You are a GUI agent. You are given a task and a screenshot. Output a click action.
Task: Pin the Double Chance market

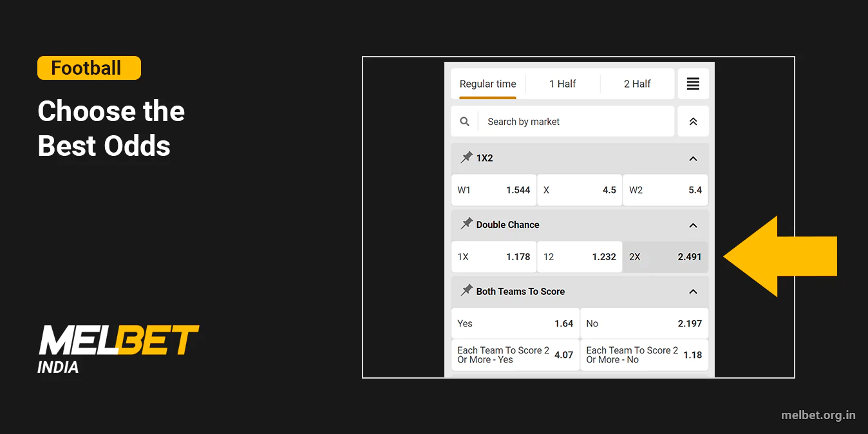point(466,224)
